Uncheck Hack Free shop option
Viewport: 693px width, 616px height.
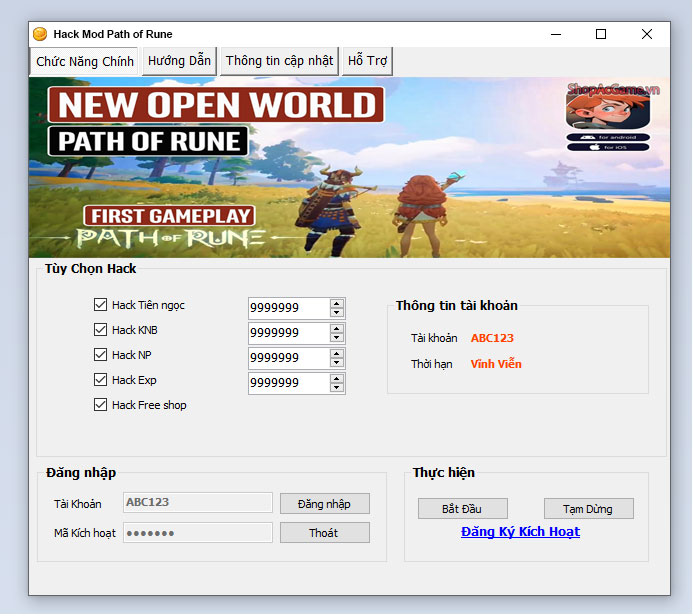tap(100, 405)
